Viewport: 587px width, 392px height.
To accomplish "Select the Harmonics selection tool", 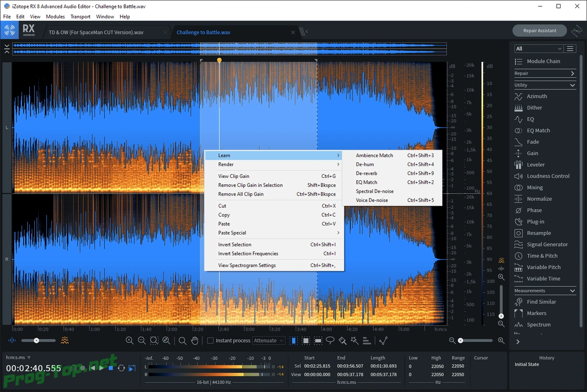I will pos(366,341).
